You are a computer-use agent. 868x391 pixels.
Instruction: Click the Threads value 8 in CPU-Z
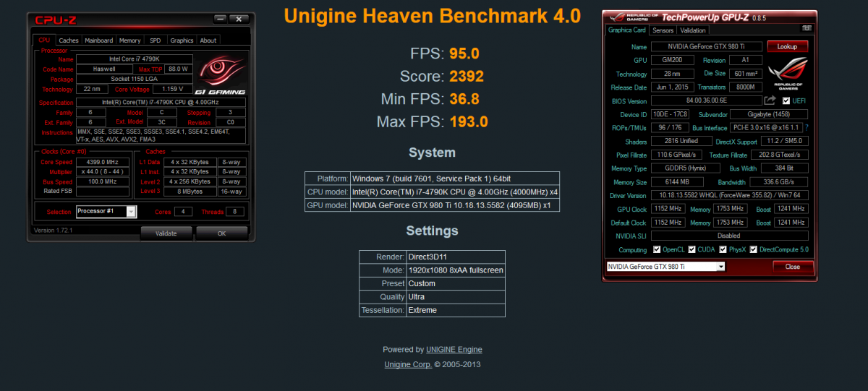[x=234, y=212]
